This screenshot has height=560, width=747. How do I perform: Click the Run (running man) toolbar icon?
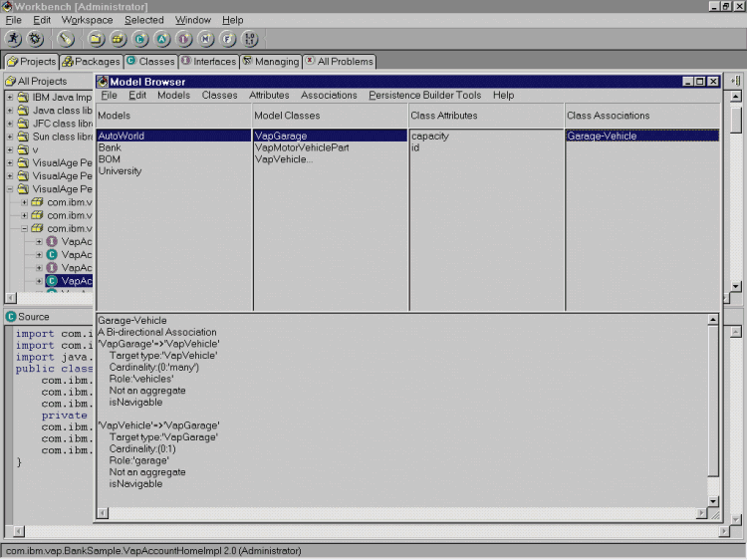coord(14,39)
